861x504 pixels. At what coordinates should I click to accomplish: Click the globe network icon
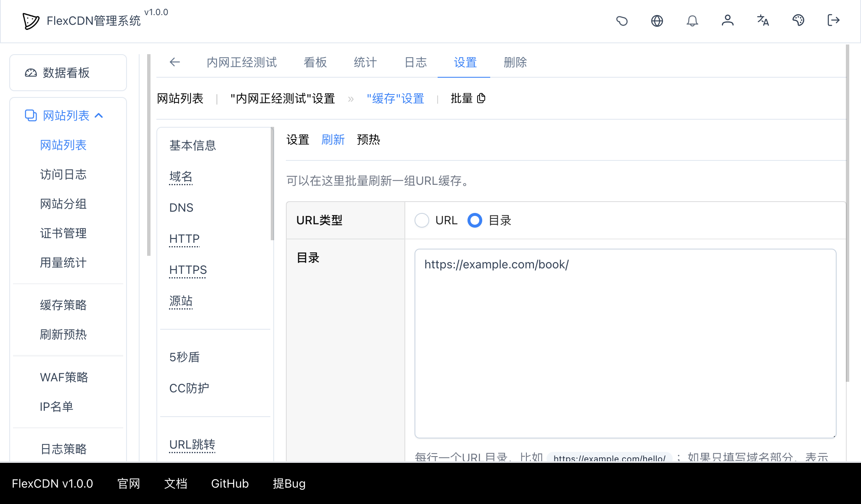tap(657, 21)
